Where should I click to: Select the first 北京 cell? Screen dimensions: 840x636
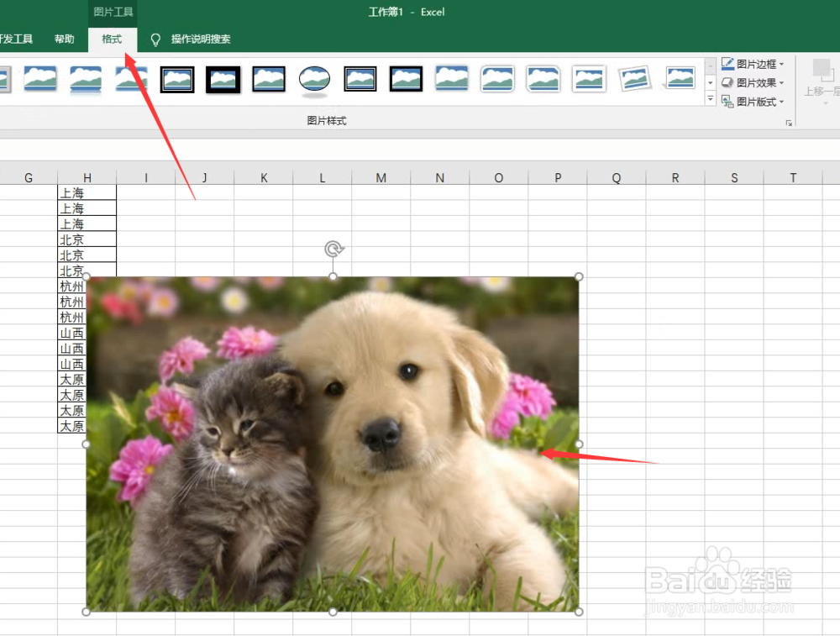coord(87,239)
